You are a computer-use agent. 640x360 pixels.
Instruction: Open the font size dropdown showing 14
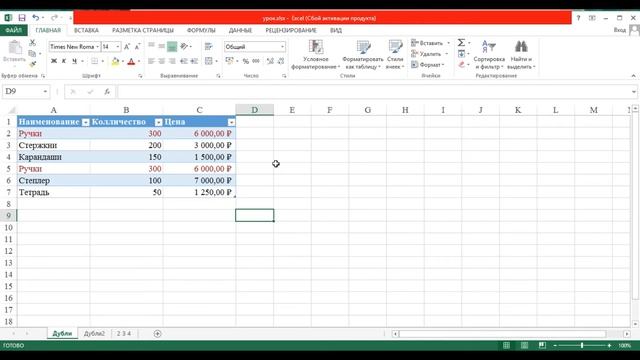118,47
